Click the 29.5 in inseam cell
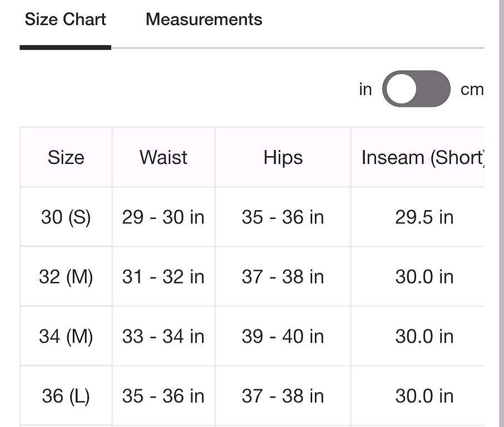This screenshot has width=504, height=427. pyautogui.click(x=418, y=217)
